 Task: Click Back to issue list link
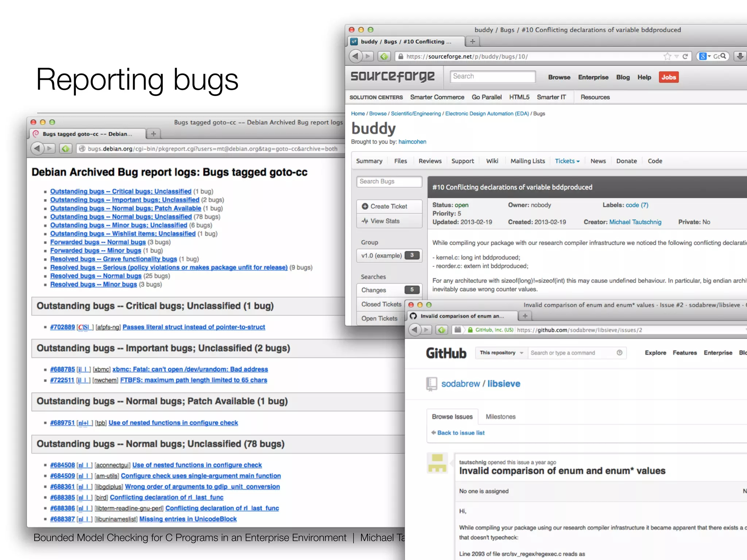point(461,433)
